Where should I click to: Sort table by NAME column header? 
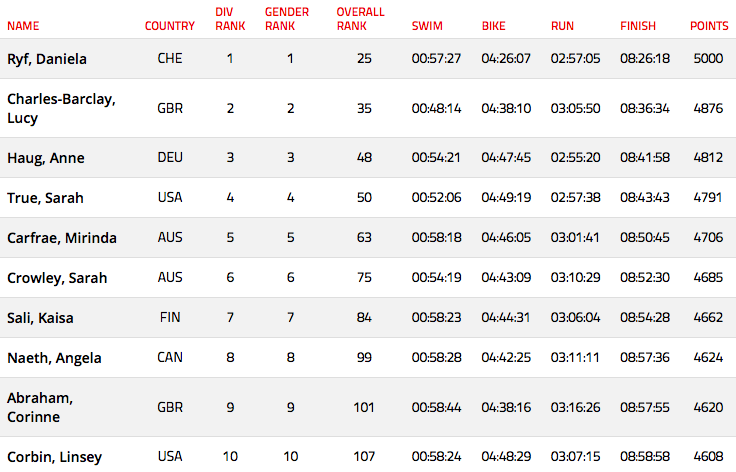point(23,26)
